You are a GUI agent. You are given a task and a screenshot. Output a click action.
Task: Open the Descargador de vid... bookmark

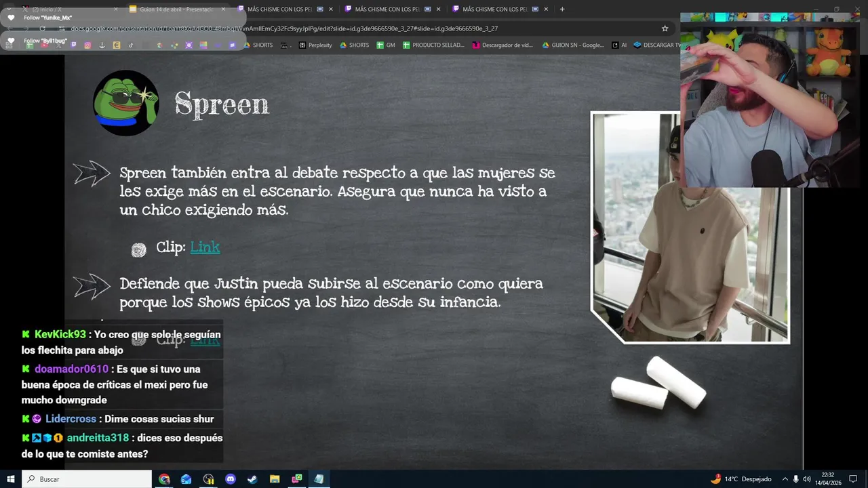pyautogui.click(x=502, y=45)
